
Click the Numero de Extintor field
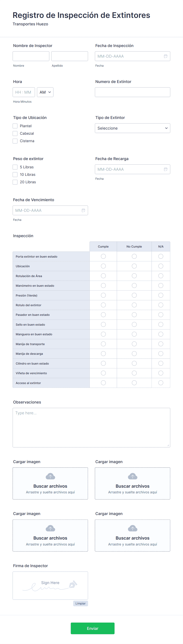[132, 92]
